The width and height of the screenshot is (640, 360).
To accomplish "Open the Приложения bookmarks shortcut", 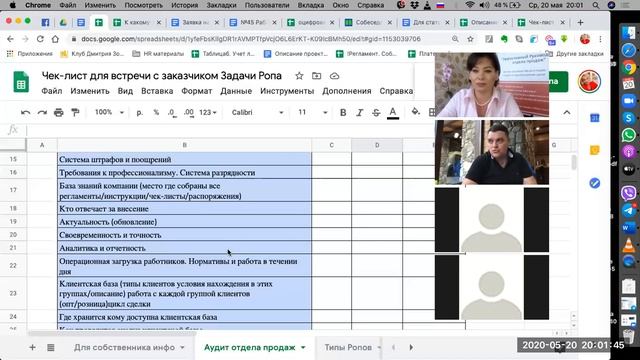I will pyautogui.click(x=30, y=53).
